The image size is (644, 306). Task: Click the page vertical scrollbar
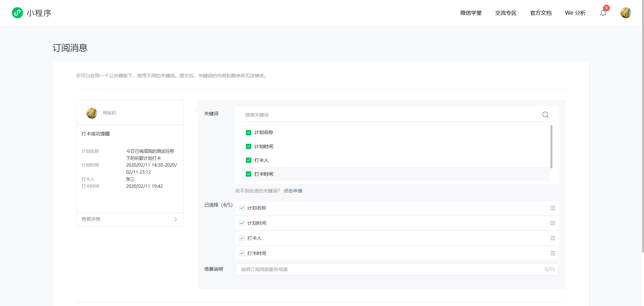click(643, 126)
